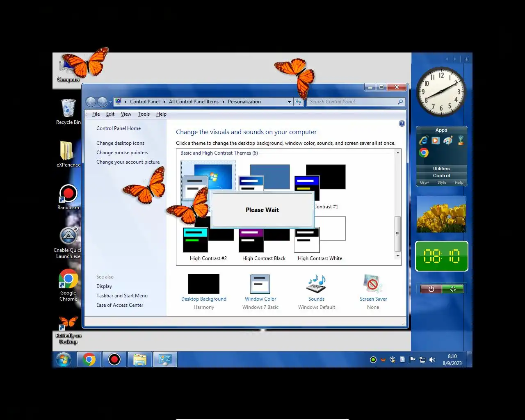Open the Recycle Bin desktop icon

pos(68,112)
